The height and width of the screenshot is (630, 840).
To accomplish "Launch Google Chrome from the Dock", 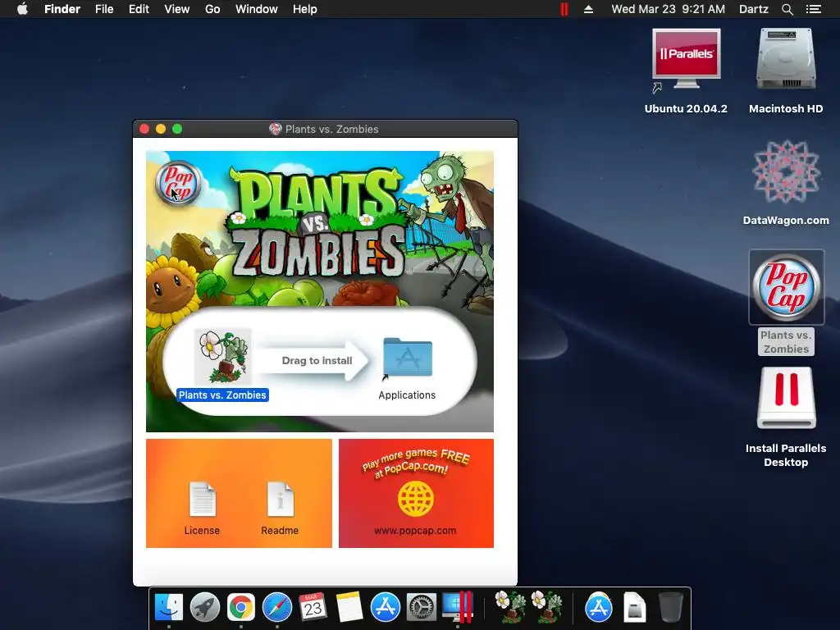I will 241,608.
